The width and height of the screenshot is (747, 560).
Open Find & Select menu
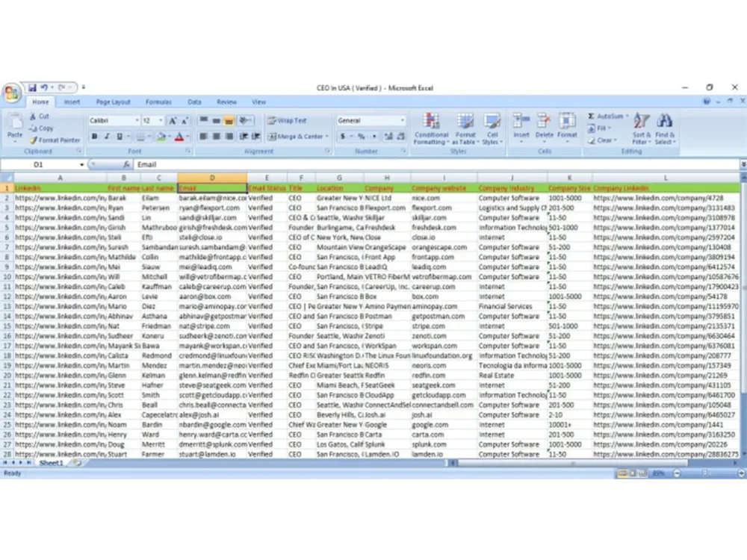point(665,128)
